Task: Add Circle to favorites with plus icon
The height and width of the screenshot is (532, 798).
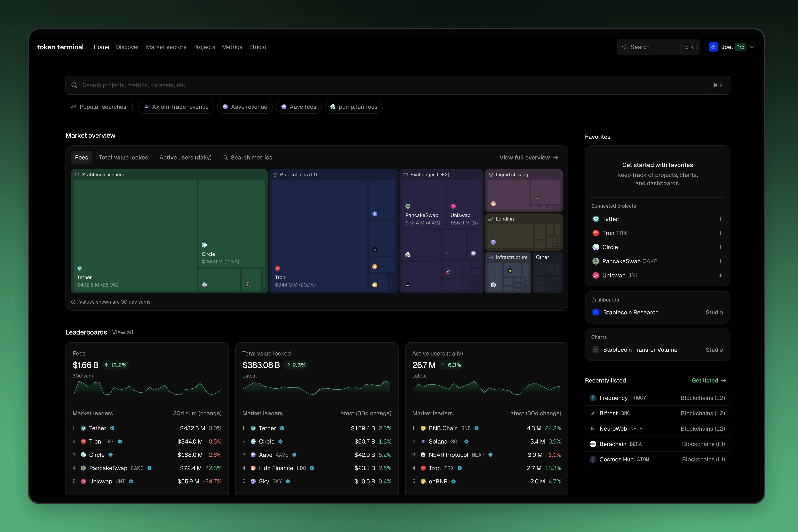Action: click(720, 247)
